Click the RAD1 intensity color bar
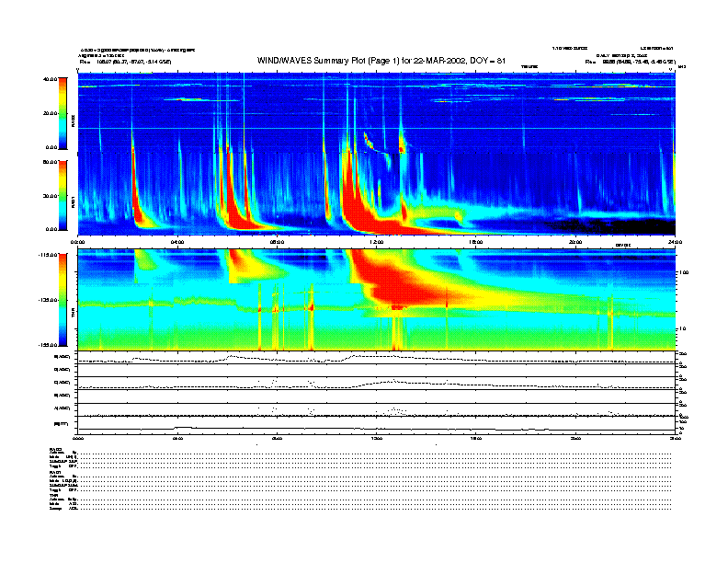 pyautogui.click(x=63, y=195)
